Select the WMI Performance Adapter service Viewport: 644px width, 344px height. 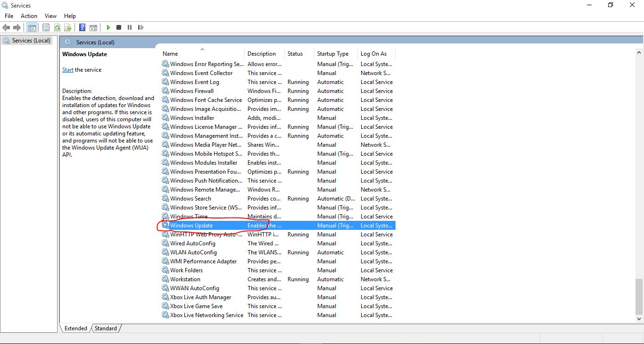278,261
